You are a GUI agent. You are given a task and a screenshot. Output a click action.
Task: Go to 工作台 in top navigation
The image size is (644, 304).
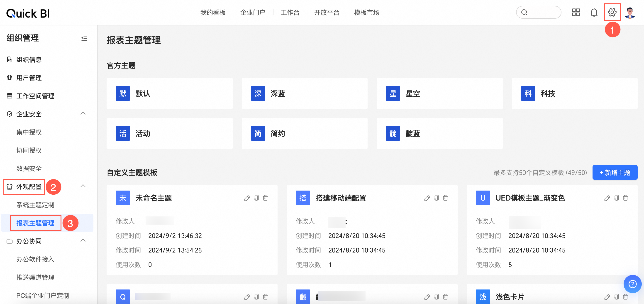tap(290, 12)
